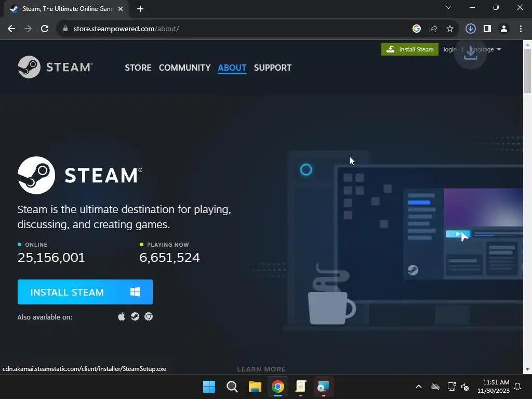Open the SUPPORT menu item

273,68
